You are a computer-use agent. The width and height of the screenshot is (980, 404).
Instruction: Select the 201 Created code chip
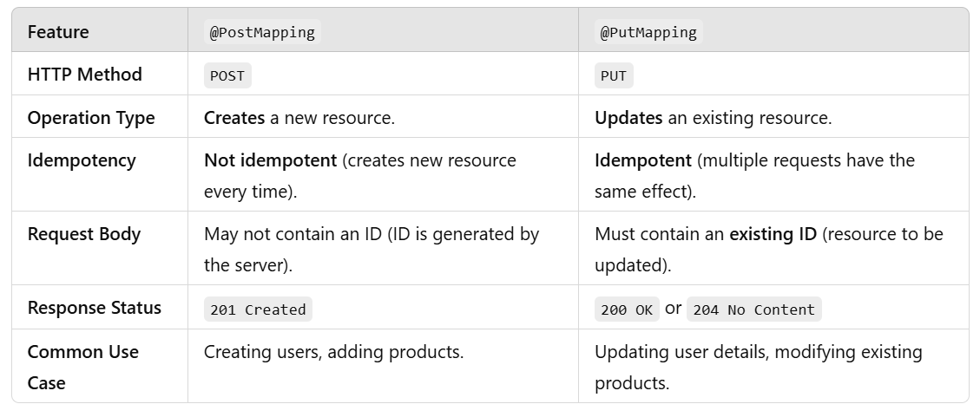258,310
